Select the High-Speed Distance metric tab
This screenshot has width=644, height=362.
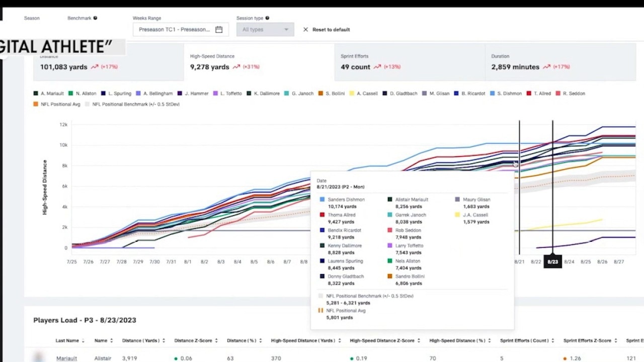tap(259, 62)
